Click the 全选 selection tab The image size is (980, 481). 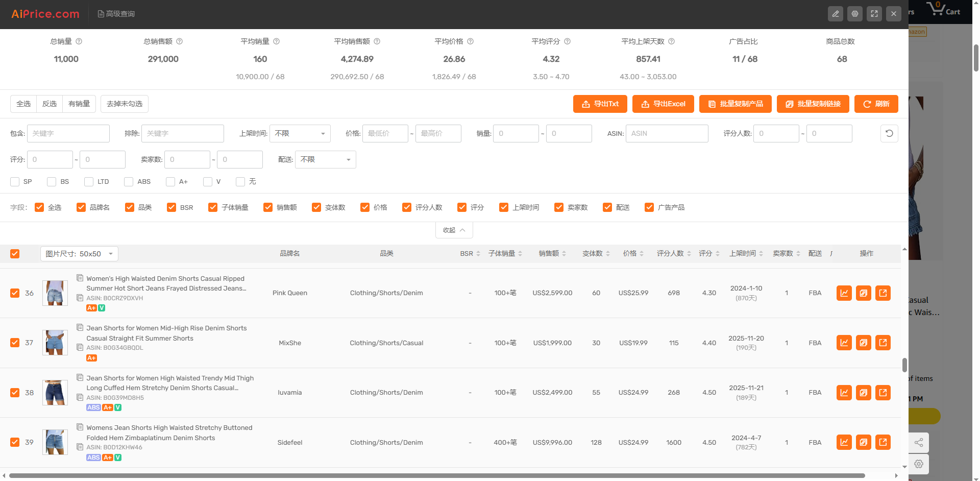23,104
